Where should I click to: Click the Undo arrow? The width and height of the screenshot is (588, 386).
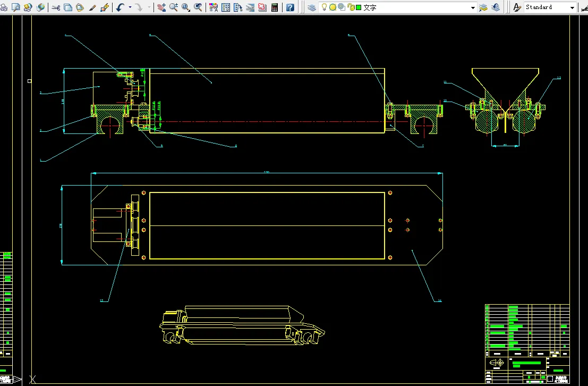(x=120, y=7)
